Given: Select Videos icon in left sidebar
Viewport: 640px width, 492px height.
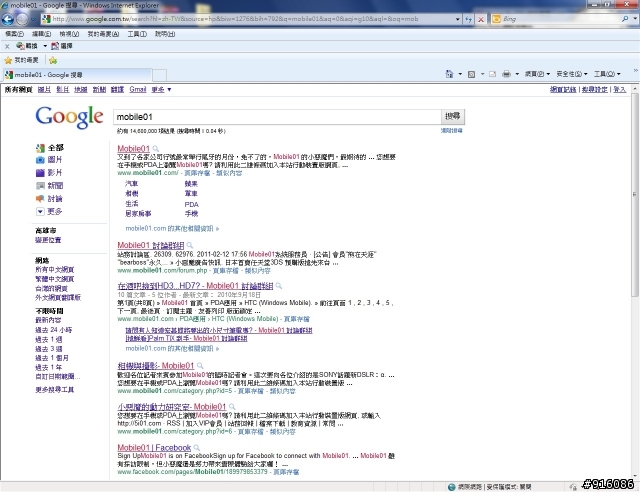Looking at the screenshot, I should point(40,173).
